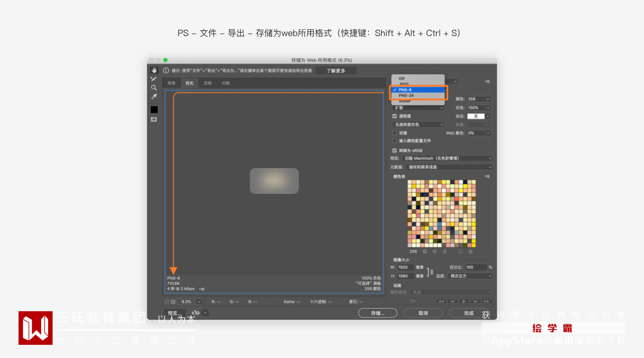This screenshot has height=358, width=644.
Task: Click the map transparent colors icon
Action: tap(425, 252)
